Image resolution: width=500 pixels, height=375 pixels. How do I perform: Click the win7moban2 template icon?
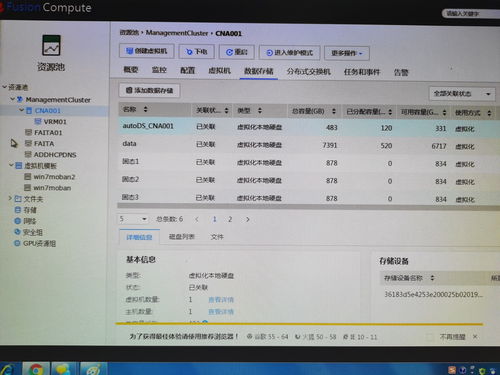28,176
